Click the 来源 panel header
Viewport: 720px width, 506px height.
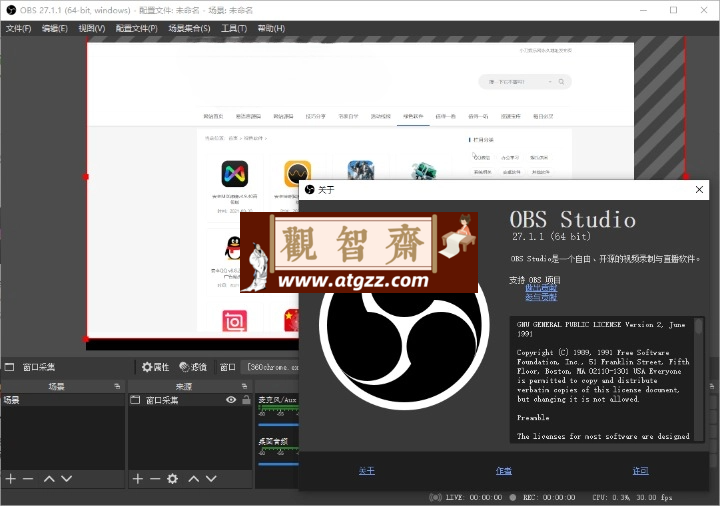pos(190,386)
